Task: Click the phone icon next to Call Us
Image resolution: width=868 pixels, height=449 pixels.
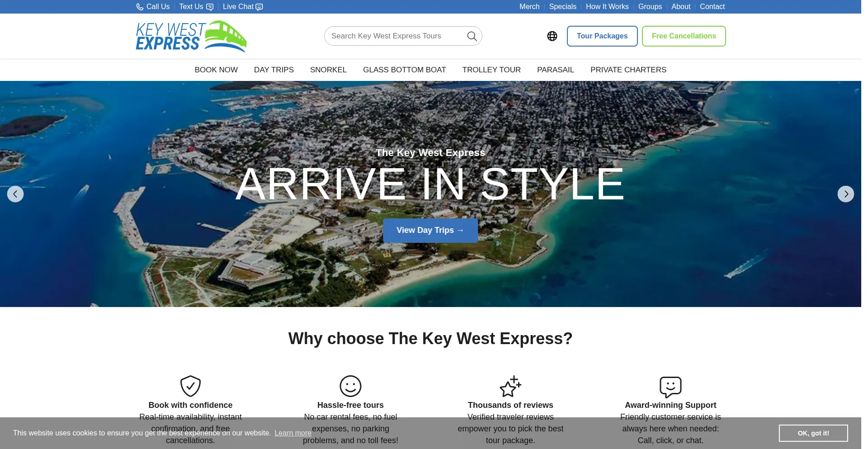Action: tap(139, 6)
